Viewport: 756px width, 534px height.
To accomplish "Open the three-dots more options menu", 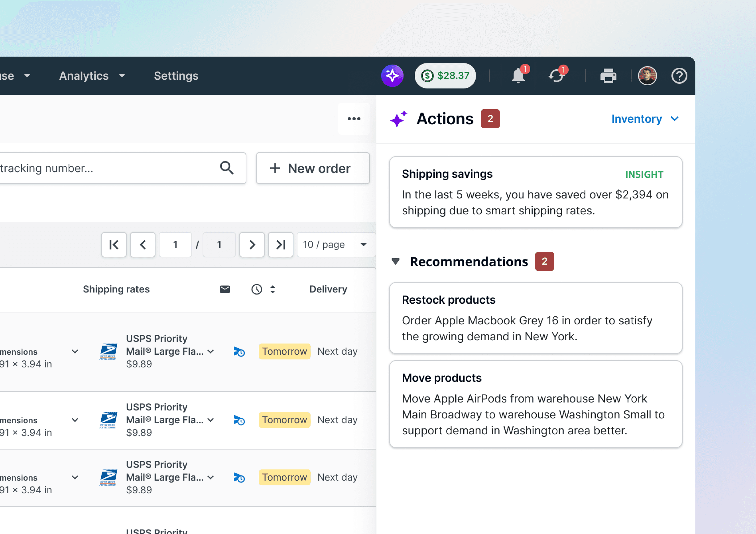I will pos(354,119).
